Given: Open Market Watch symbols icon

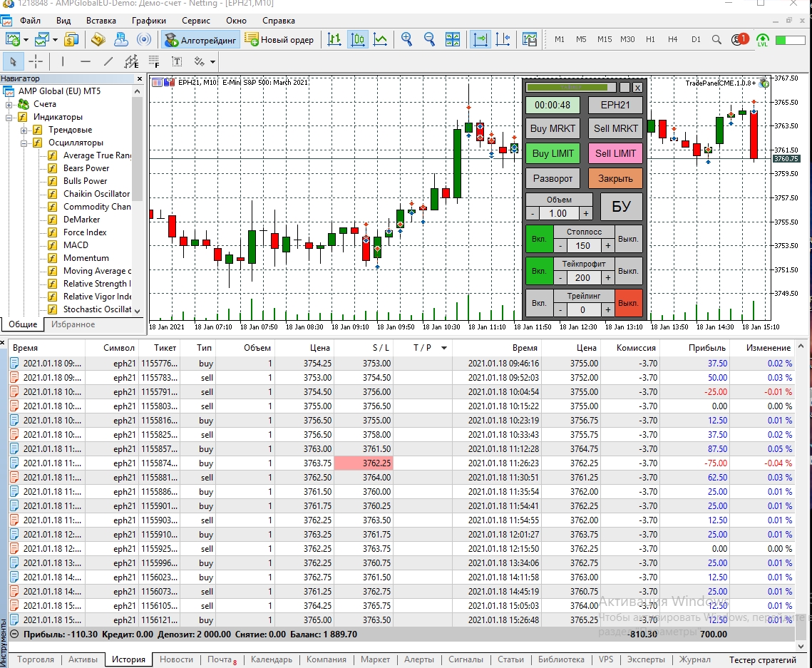Looking at the screenshot, I should (71, 39).
